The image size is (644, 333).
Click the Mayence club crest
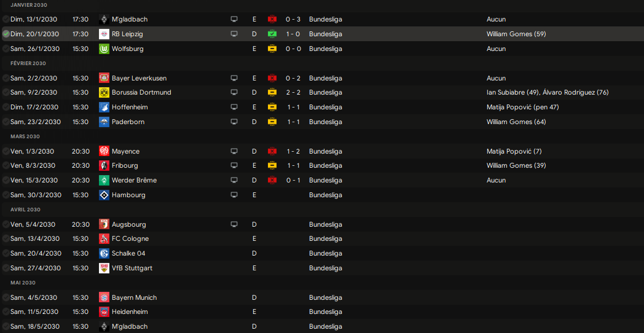tap(104, 151)
